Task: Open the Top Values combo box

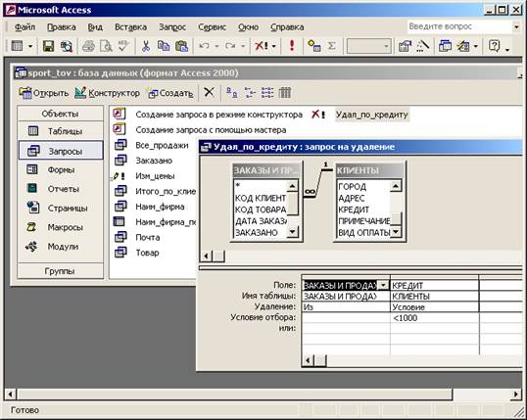Action: 368,46
